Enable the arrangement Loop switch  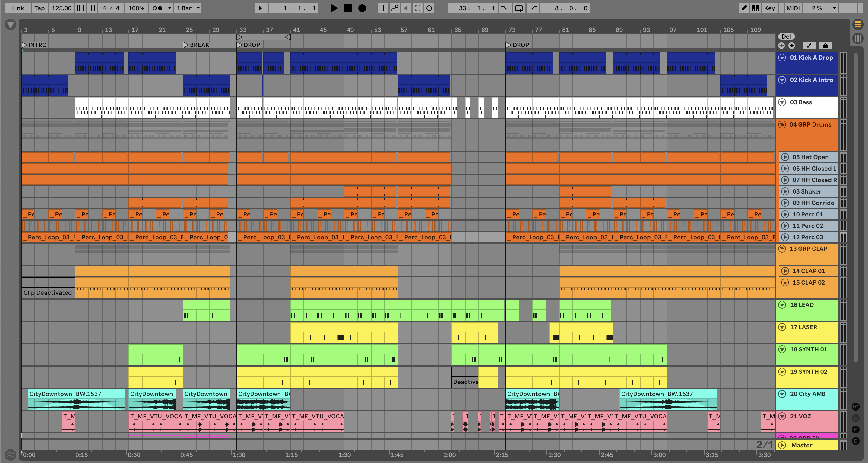point(519,8)
